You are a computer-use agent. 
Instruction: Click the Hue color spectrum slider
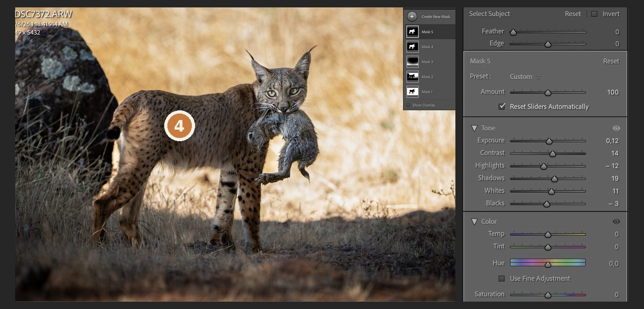coord(548,263)
